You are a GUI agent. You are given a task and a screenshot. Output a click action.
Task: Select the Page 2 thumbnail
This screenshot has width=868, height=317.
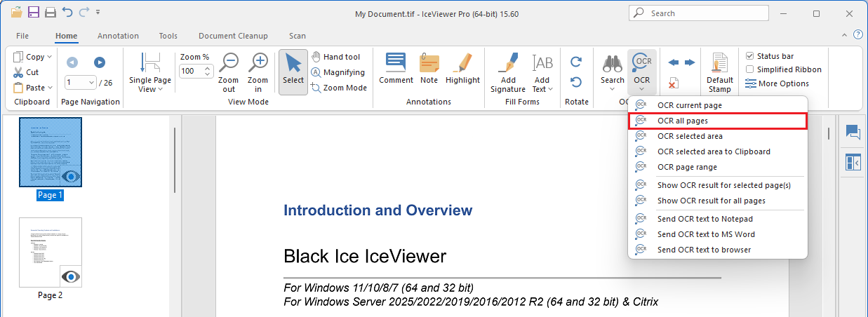point(51,252)
